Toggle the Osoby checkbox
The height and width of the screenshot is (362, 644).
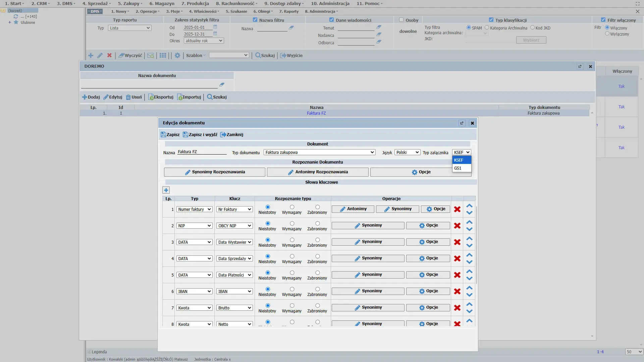[x=401, y=20]
